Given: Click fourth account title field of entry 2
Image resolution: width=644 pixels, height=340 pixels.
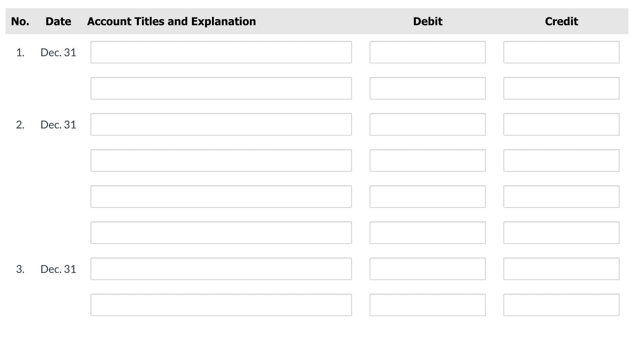Looking at the screenshot, I should [x=221, y=233].
